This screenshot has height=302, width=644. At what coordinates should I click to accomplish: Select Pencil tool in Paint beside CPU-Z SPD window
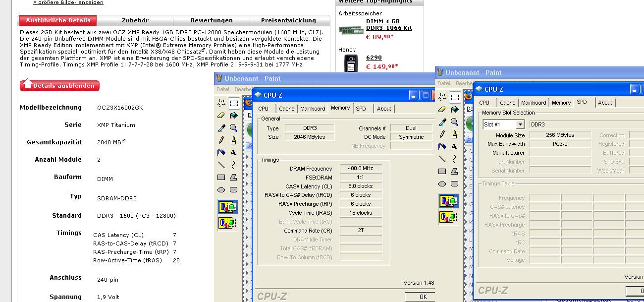coord(442,134)
